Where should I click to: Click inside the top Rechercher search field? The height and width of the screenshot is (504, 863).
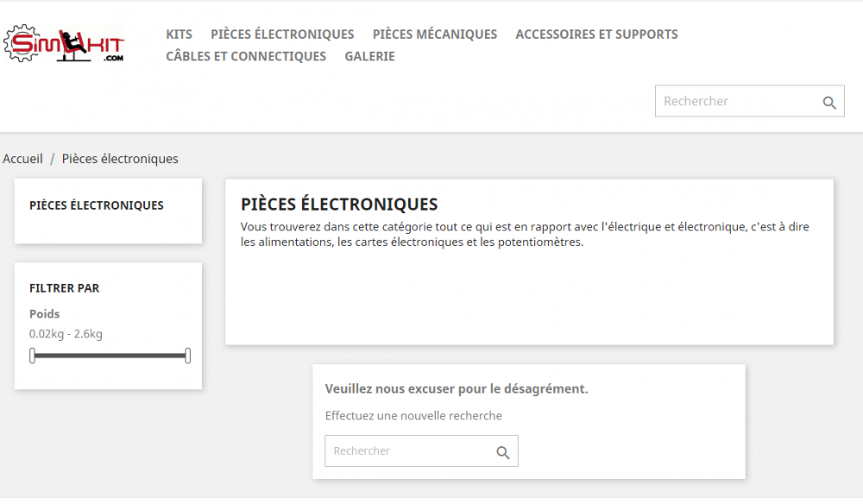click(734, 101)
